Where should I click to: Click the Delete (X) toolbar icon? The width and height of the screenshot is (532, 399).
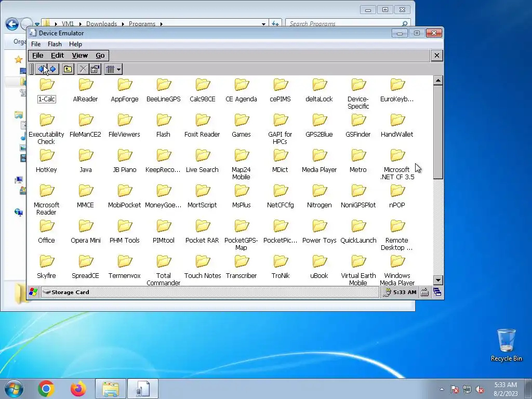pos(83,69)
